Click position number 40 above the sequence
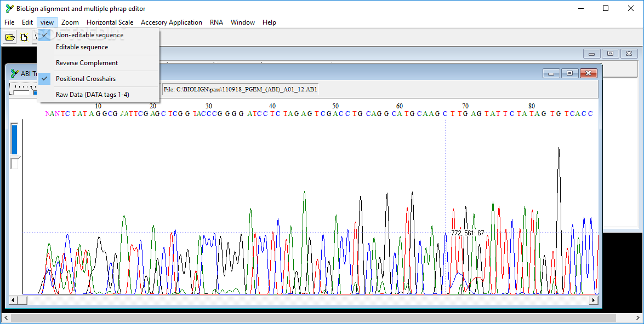This screenshot has width=644, height=324. 272,106
